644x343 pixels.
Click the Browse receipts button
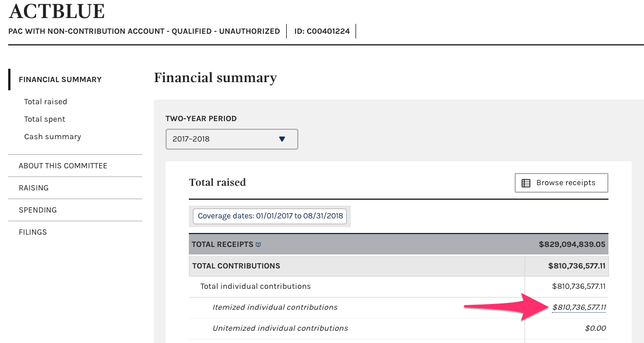pyautogui.click(x=561, y=183)
